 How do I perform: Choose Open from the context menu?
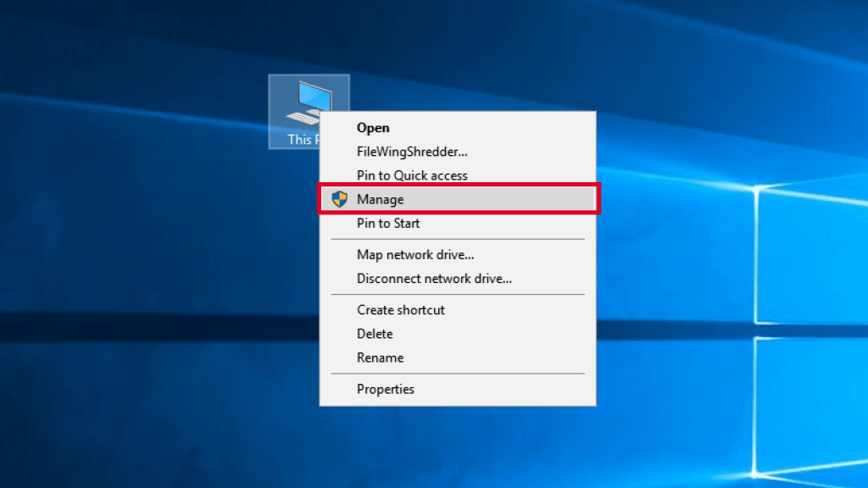click(373, 127)
